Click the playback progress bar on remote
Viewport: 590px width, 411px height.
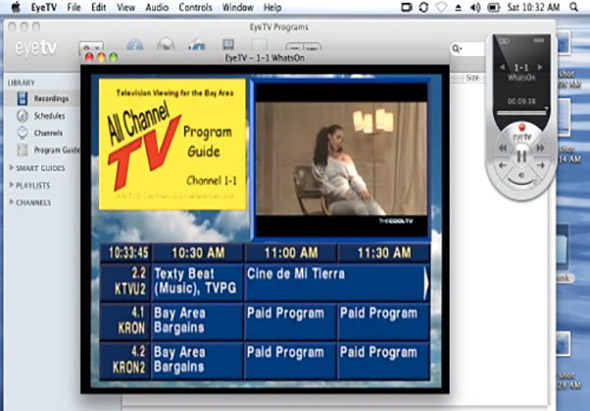click(x=521, y=113)
